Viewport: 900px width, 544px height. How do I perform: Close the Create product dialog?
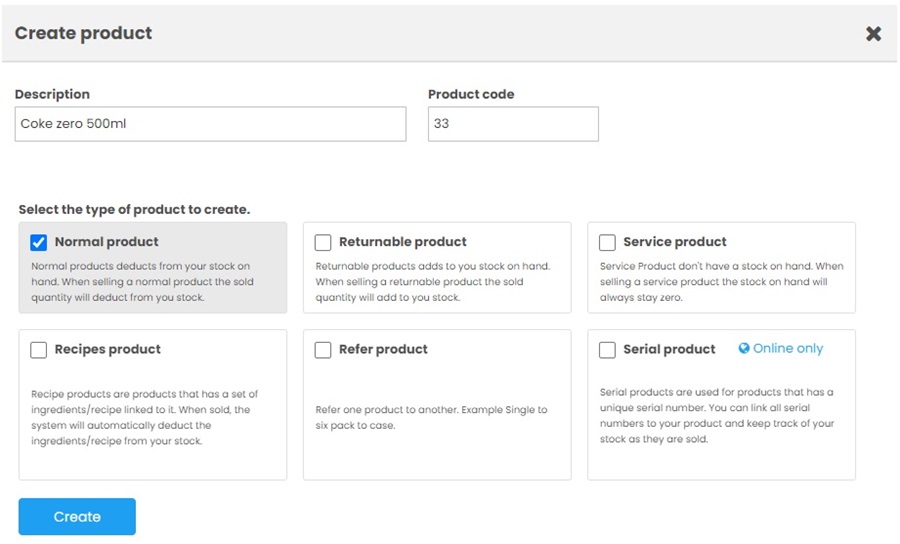tap(873, 33)
